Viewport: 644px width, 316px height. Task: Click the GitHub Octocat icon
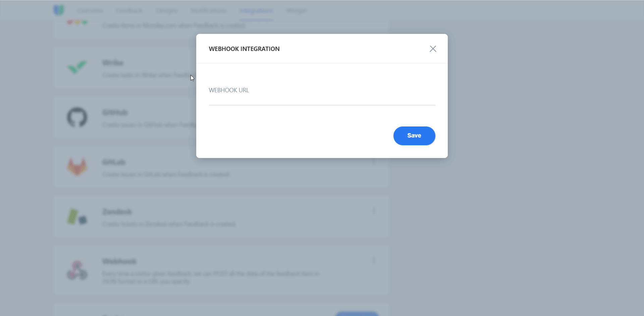pos(77,117)
